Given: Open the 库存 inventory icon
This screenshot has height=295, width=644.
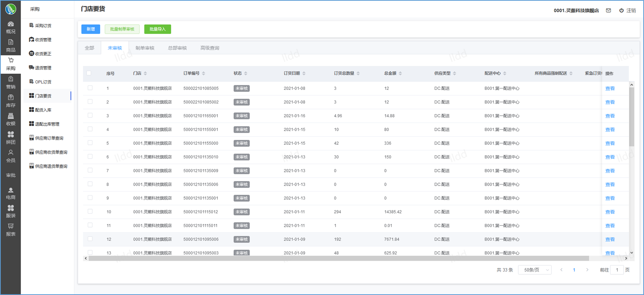Looking at the screenshot, I should [x=11, y=98].
